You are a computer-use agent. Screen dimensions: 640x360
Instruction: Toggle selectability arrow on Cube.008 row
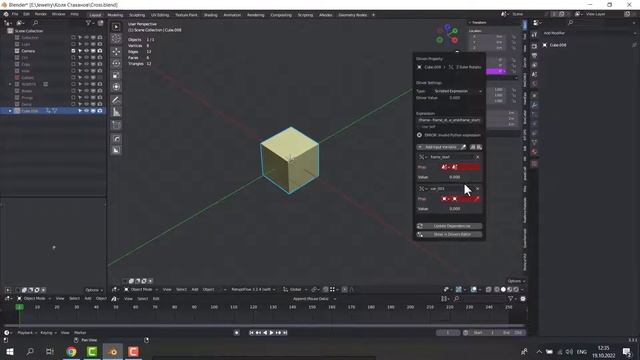click(x=80, y=111)
